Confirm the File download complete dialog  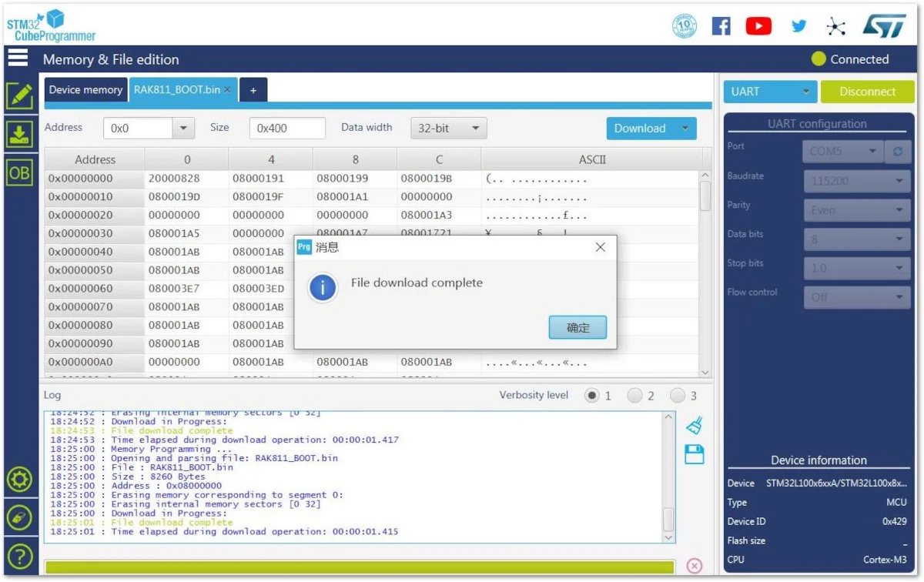pos(577,328)
